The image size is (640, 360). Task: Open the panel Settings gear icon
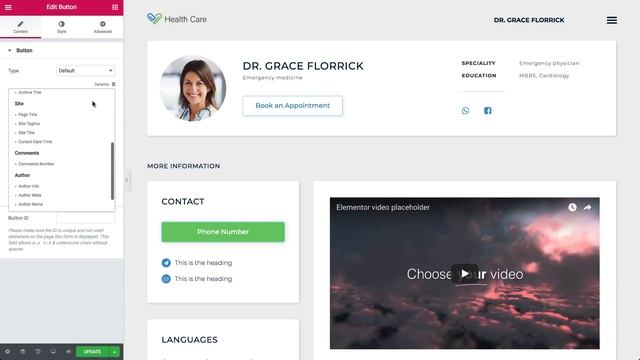(x=7, y=351)
